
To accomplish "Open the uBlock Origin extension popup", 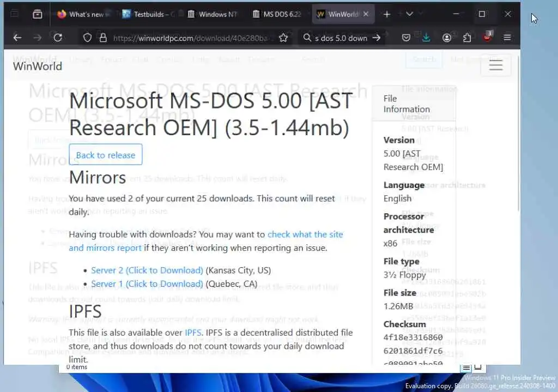I will 487,37.
